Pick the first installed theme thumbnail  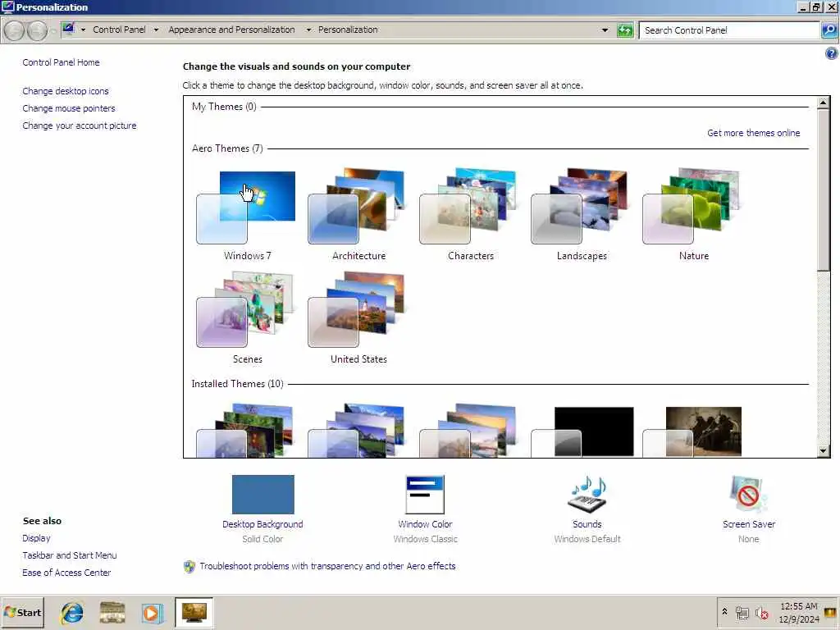[245, 430]
